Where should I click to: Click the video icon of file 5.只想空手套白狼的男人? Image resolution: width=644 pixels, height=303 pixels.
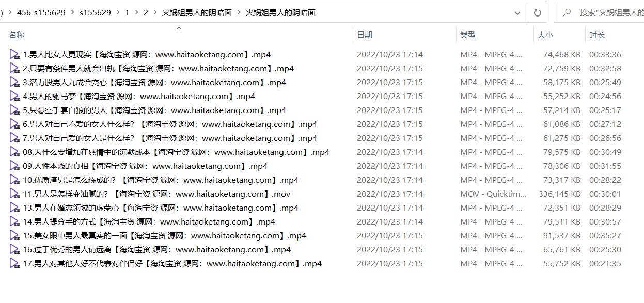[14, 110]
